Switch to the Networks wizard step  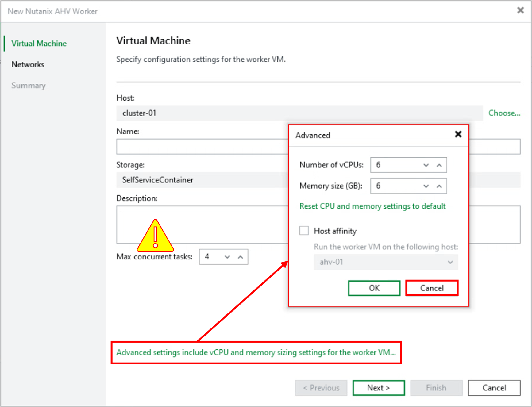tap(28, 64)
